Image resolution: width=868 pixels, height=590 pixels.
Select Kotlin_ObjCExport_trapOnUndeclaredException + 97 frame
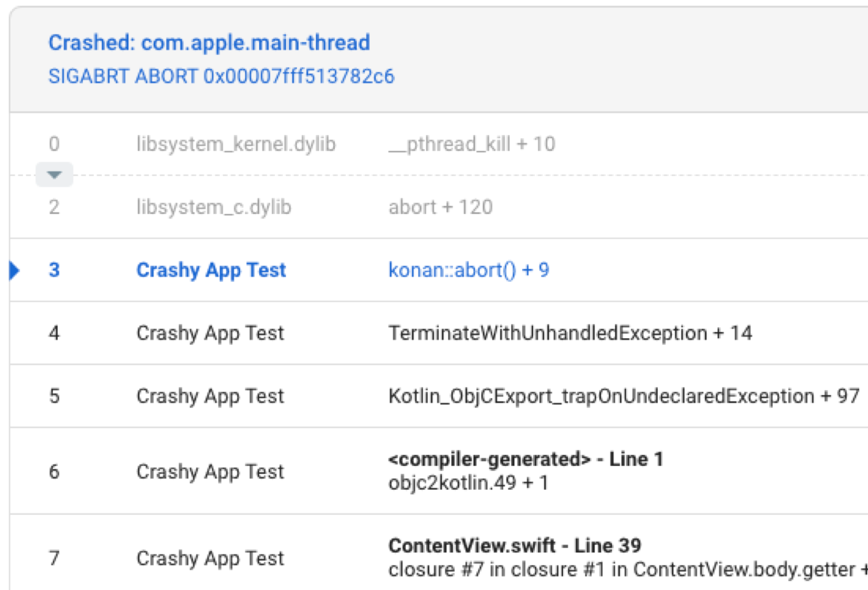point(623,396)
